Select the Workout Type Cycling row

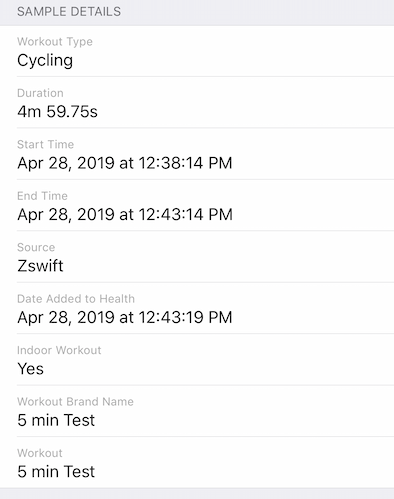click(197, 51)
